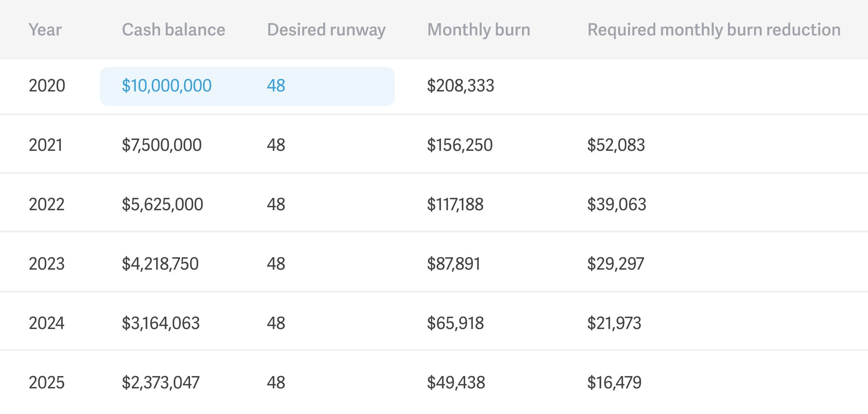Select Required monthly burn reduction header
This screenshot has height=414, width=868.
pos(714,30)
